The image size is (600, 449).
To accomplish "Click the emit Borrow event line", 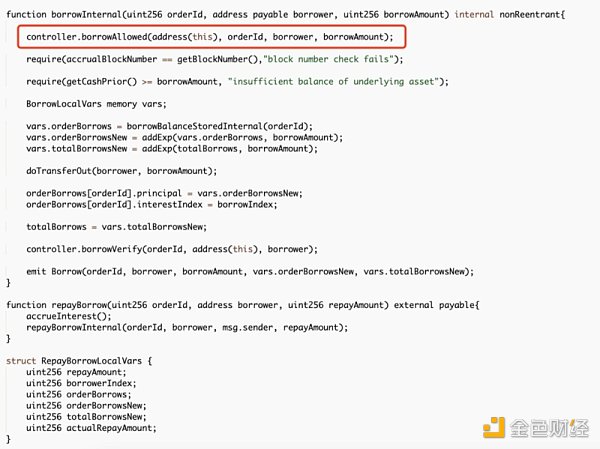I will [x=249, y=271].
